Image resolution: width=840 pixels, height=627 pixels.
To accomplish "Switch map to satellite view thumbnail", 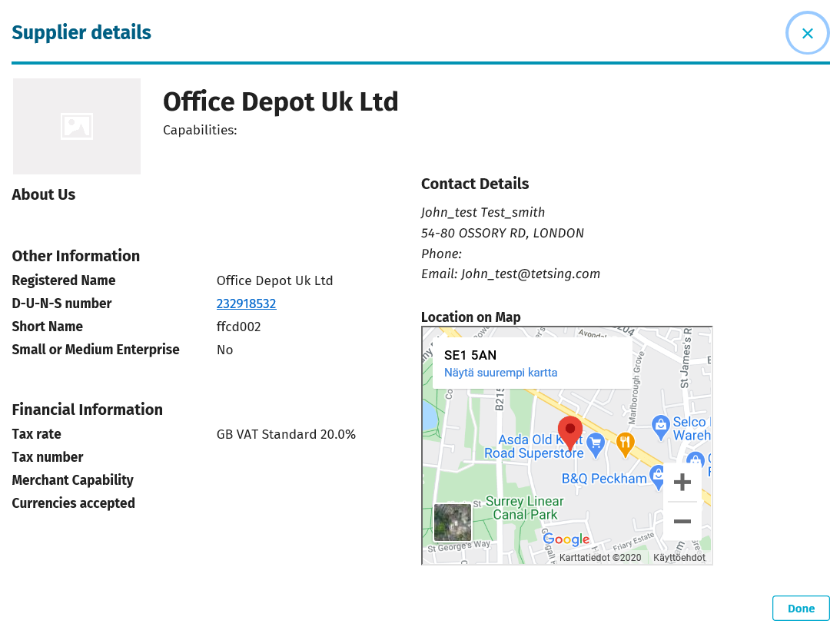I will coord(453,522).
